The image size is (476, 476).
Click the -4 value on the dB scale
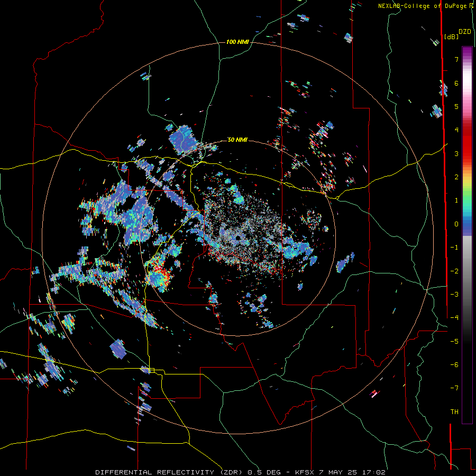pyautogui.click(x=454, y=318)
